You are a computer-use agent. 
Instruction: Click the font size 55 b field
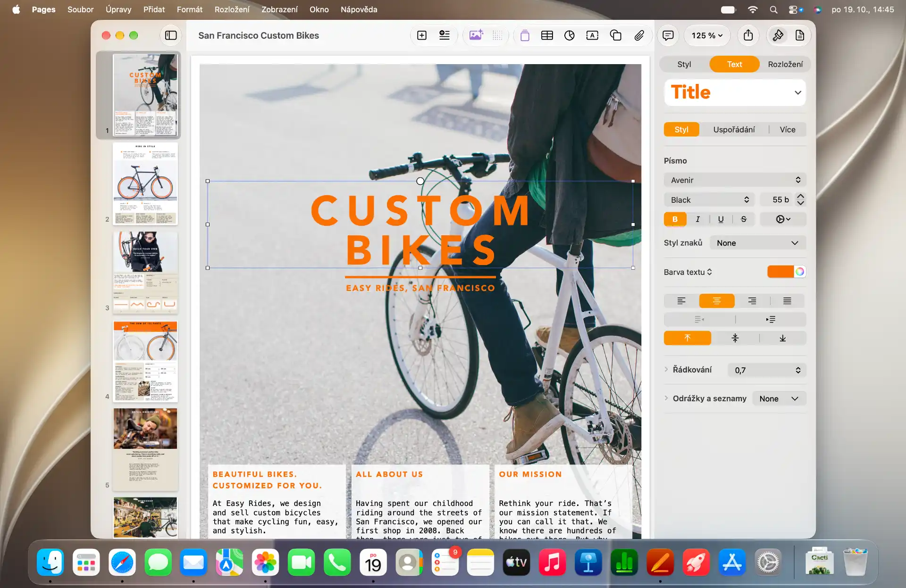tap(777, 200)
